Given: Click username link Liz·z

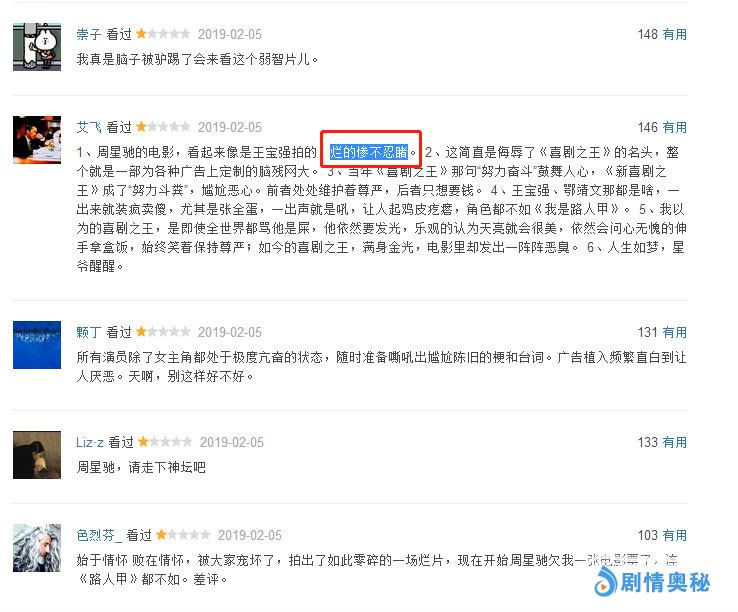Looking at the screenshot, I should pyautogui.click(x=89, y=443).
